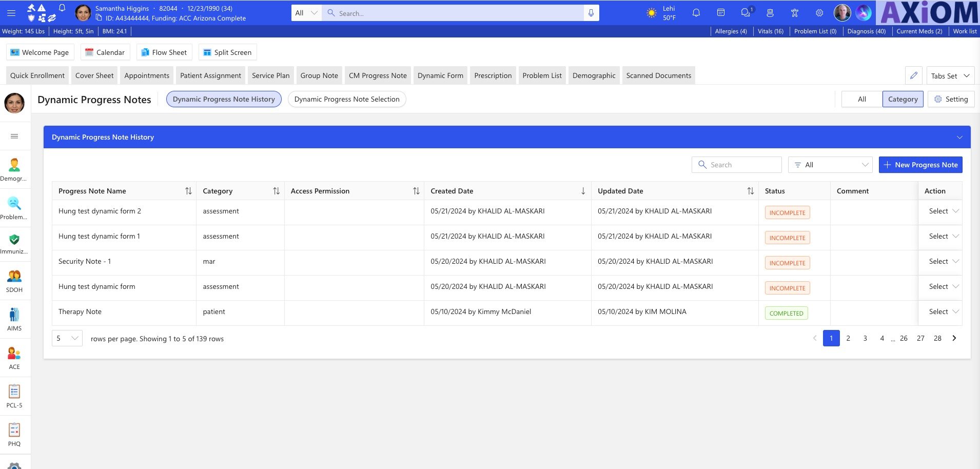Open the AIMS sidebar assessment
This screenshot has height=469, width=980.
click(14, 319)
